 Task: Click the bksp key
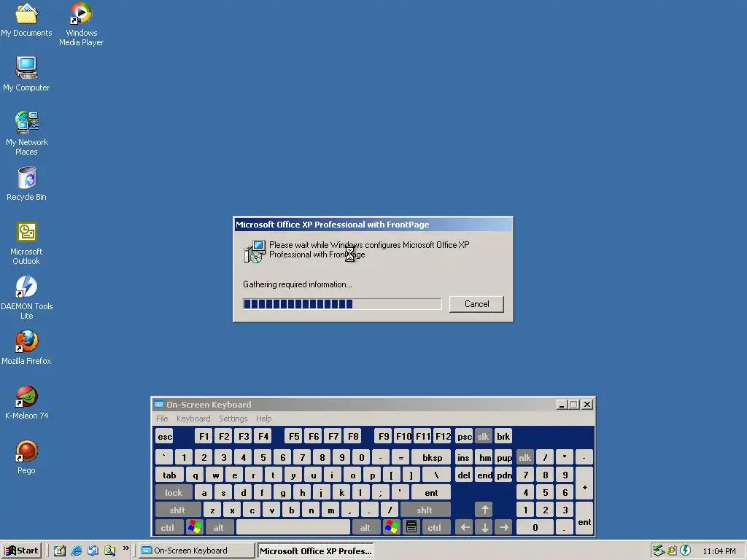click(x=431, y=457)
